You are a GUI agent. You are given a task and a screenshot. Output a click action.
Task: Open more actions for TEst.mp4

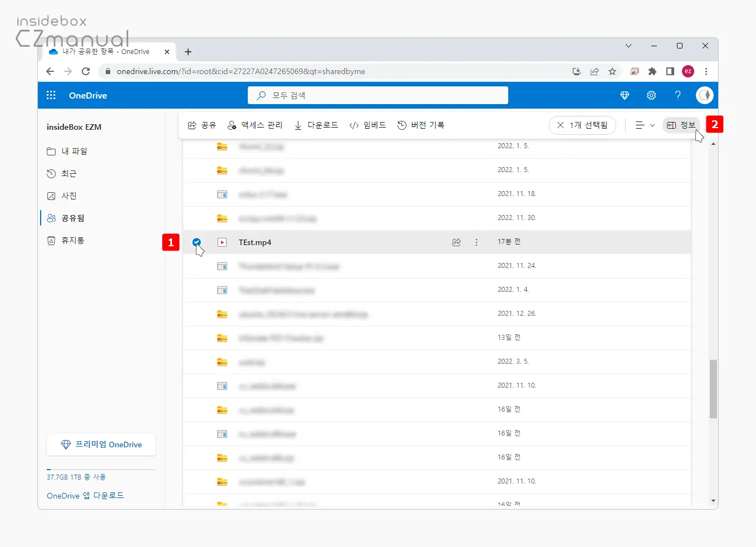pos(477,242)
